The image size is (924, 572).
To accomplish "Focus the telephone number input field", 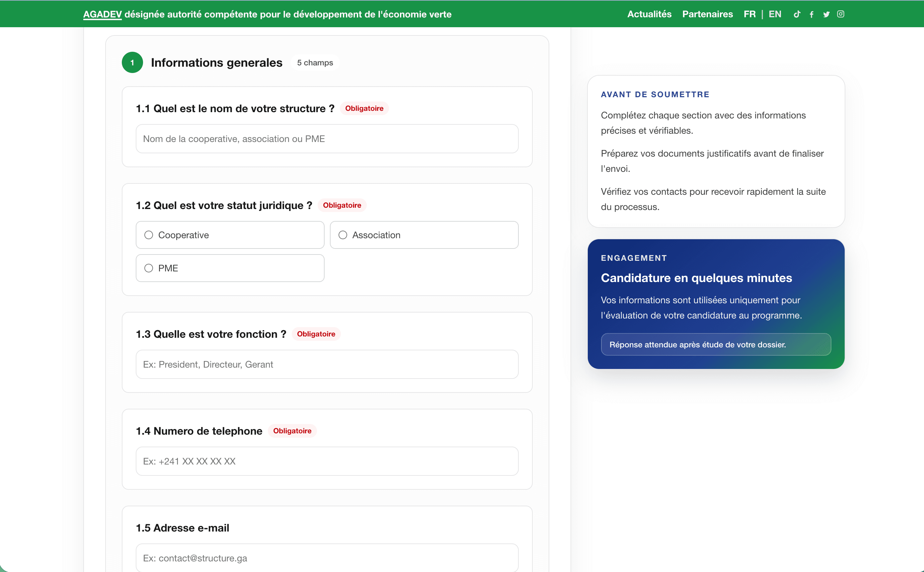I will 327,461.
